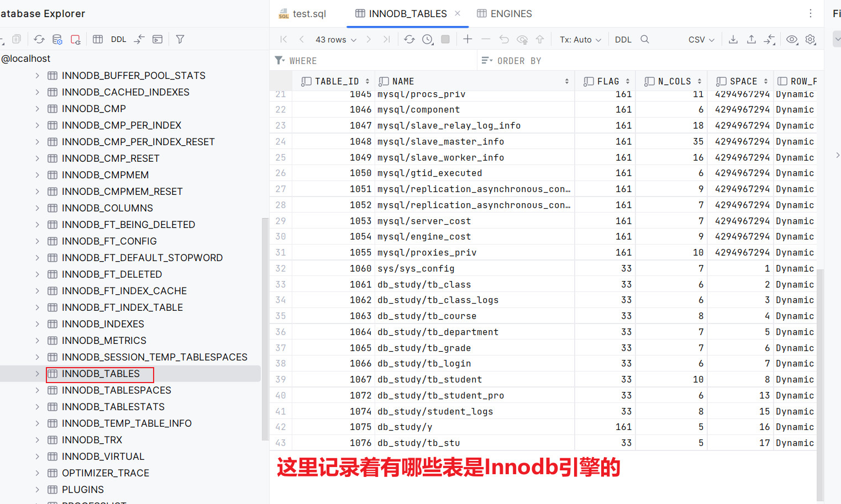Sort by the N_COLS column header
This screenshot has height=504, width=841.
(x=671, y=81)
